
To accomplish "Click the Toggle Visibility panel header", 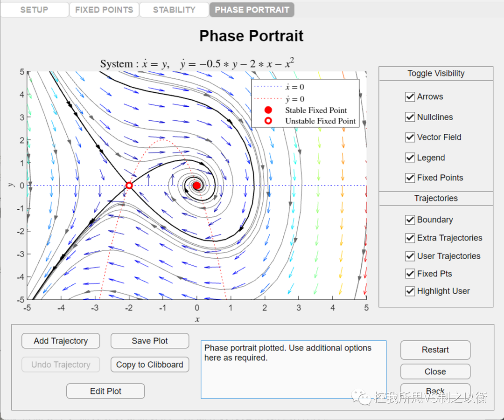I will point(436,73).
